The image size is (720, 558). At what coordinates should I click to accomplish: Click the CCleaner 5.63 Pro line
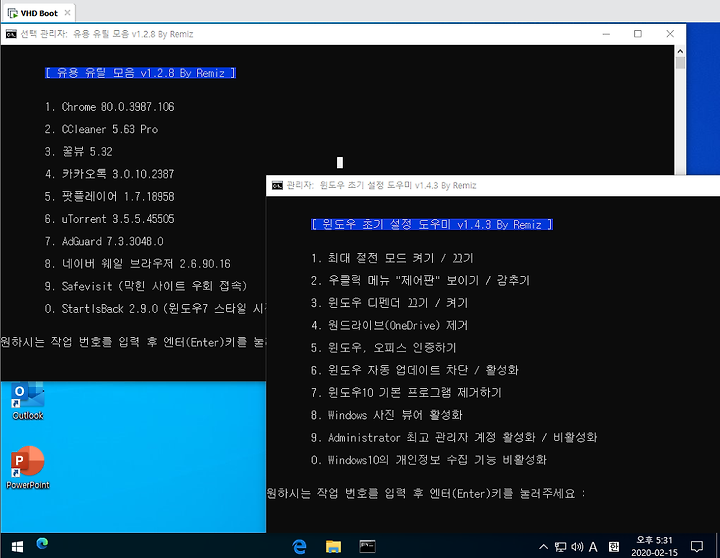pyautogui.click(x=101, y=130)
